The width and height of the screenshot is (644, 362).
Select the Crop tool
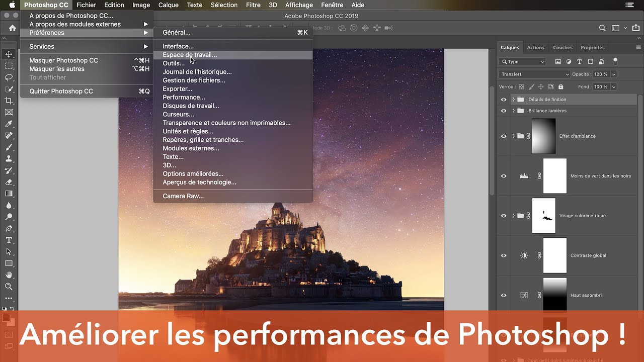9,101
